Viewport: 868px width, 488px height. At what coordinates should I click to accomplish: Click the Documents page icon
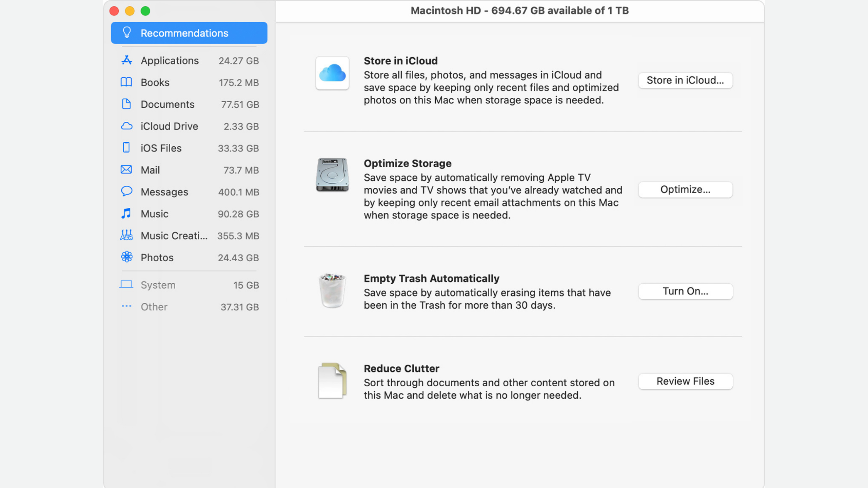pos(126,104)
